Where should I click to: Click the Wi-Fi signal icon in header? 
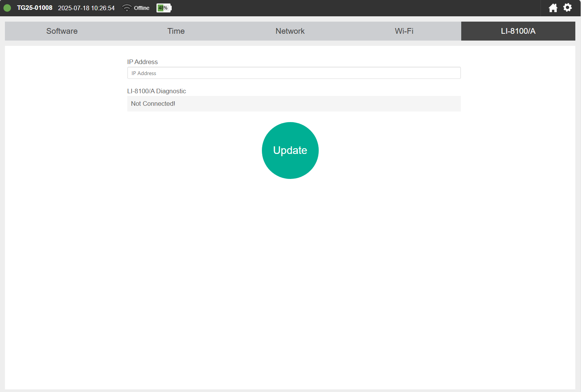[127, 8]
